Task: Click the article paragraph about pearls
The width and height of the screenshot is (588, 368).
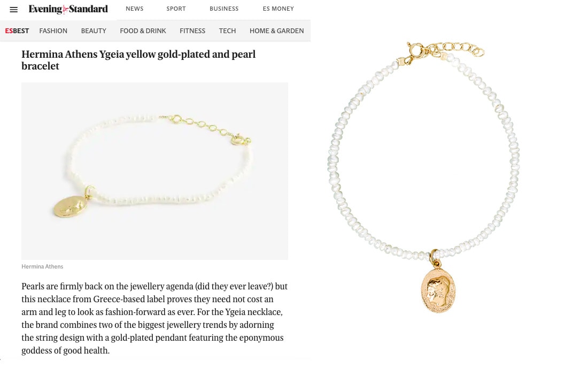Action: 154,318
